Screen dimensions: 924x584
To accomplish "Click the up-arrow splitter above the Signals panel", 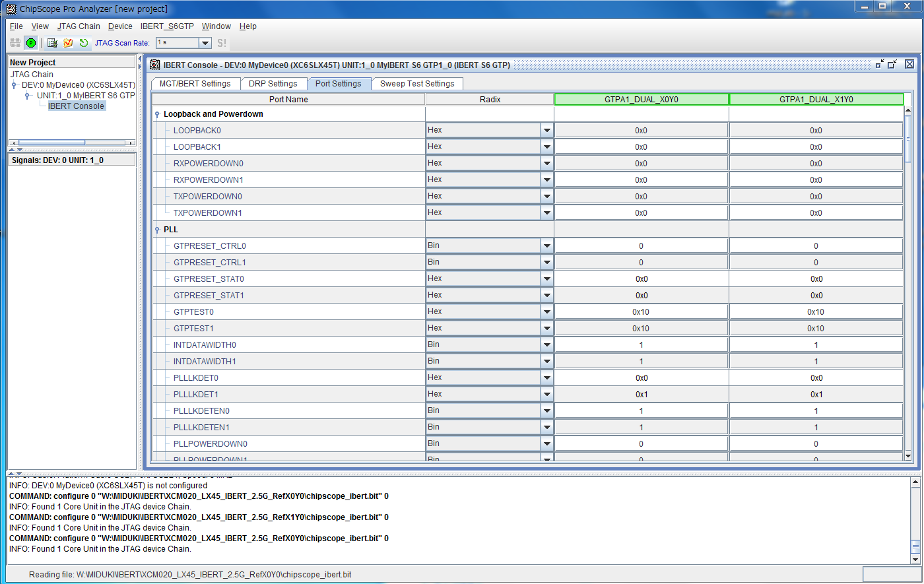I will coord(11,150).
